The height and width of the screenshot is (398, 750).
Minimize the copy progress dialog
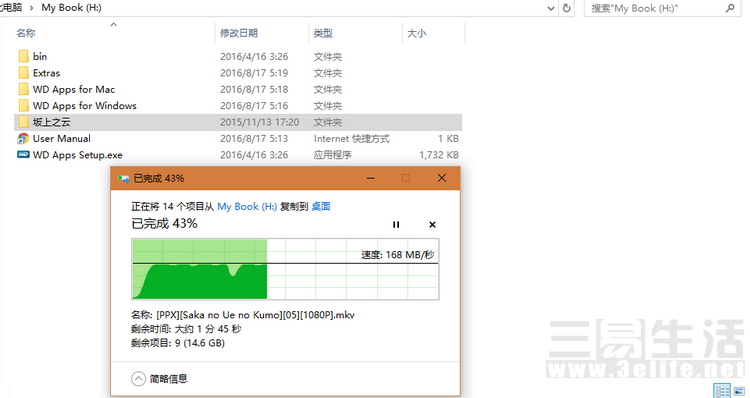[x=371, y=178]
